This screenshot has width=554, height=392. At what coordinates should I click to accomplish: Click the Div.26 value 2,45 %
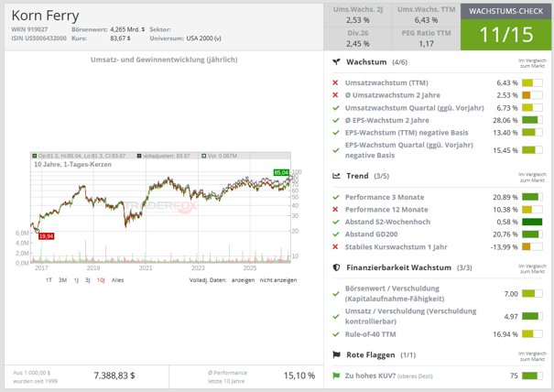click(358, 44)
